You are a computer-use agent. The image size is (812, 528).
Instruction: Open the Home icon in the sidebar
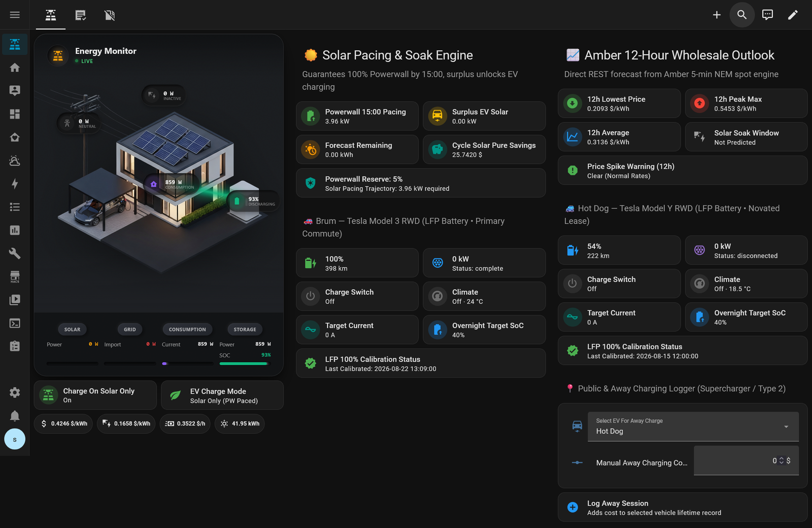(15, 67)
